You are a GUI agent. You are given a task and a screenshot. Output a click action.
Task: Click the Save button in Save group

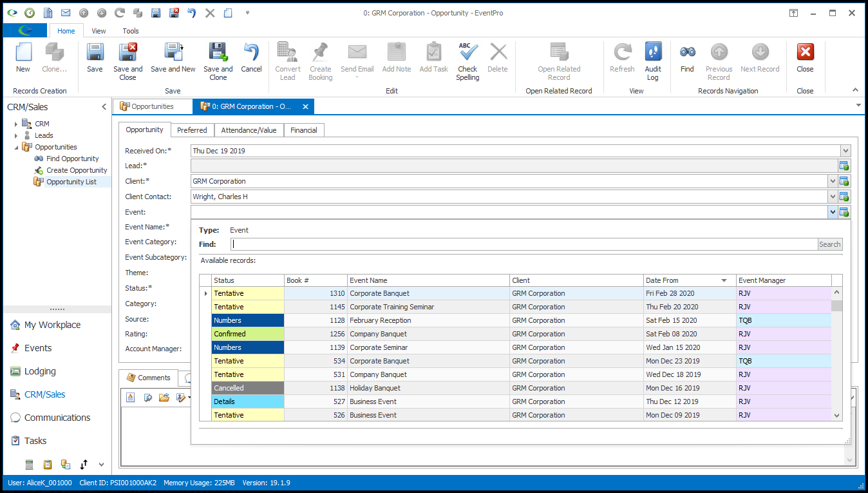95,57
